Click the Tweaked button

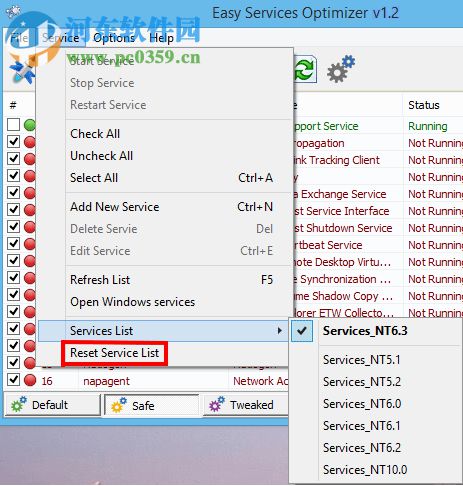(246, 405)
